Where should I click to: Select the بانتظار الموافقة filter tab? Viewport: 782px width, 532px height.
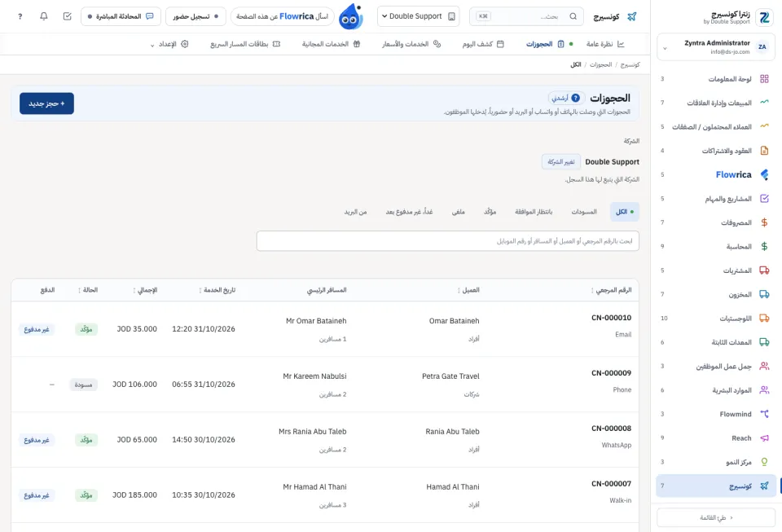[x=533, y=212]
